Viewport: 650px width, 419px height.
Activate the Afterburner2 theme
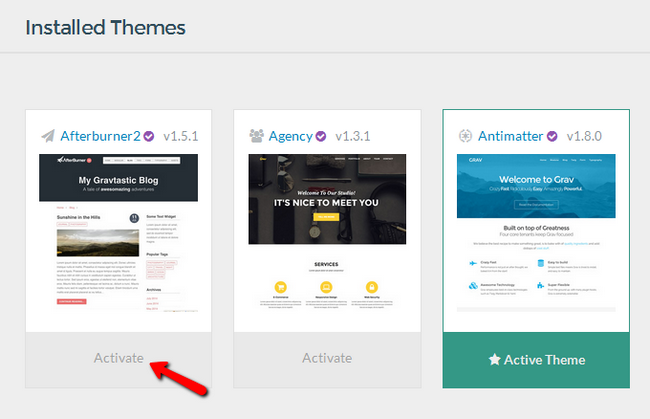tap(118, 358)
